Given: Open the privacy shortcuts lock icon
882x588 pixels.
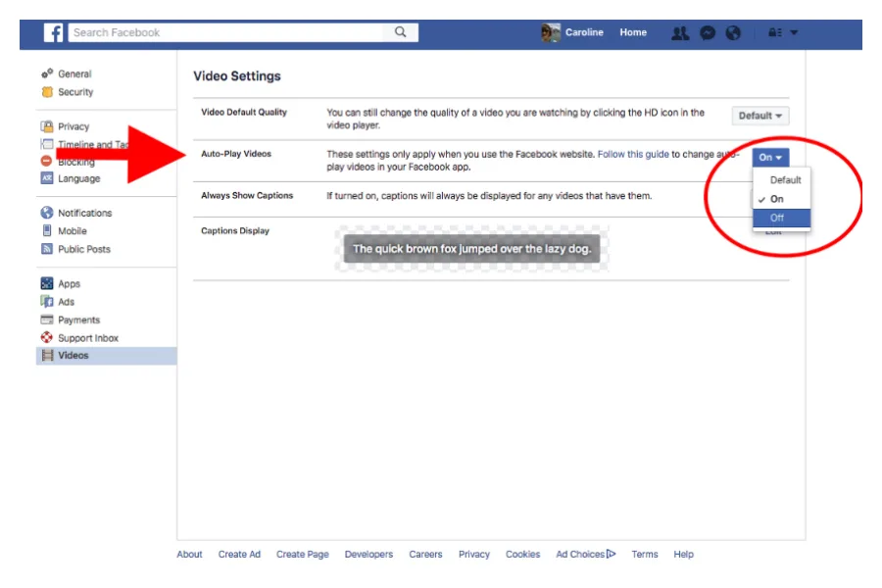Looking at the screenshot, I should pyautogui.click(x=773, y=31).
